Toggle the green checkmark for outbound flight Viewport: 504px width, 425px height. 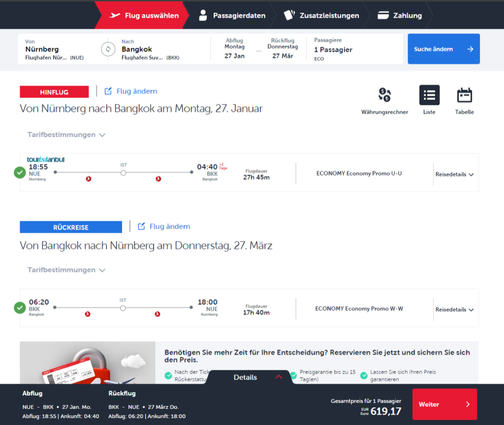pyautogui.click(x=20, y=173)
